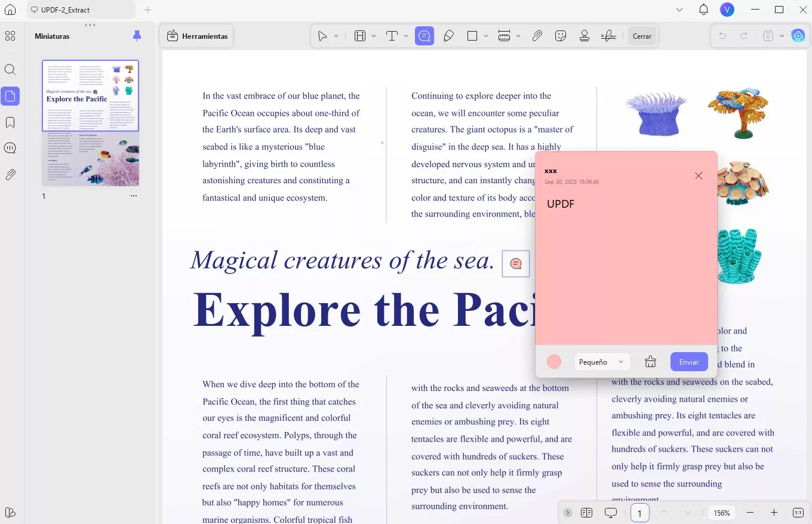Select the measure ruler tool
The height and width of the screenshot is (524, 812).
pyautogui.click(x=504, y=36)
